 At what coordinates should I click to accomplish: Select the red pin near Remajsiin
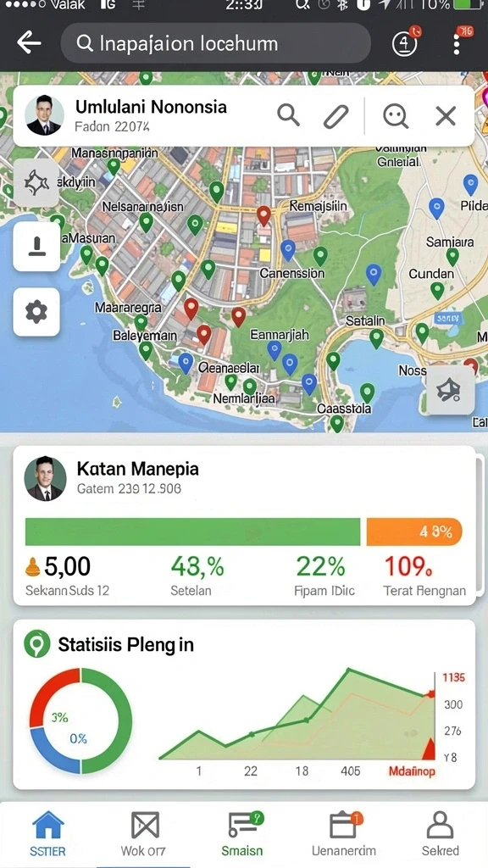(264, 215)
